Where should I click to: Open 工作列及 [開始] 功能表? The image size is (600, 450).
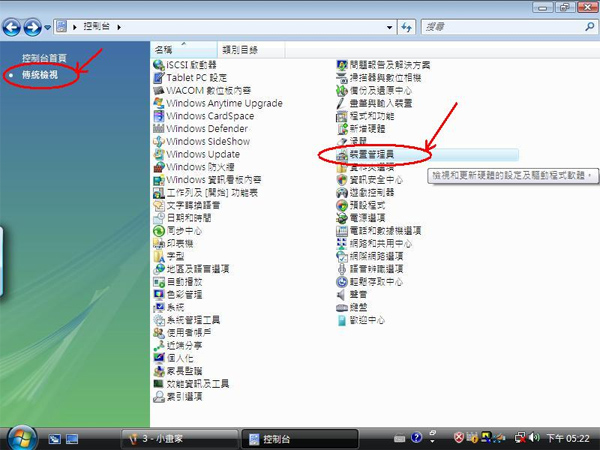(205, 192)
